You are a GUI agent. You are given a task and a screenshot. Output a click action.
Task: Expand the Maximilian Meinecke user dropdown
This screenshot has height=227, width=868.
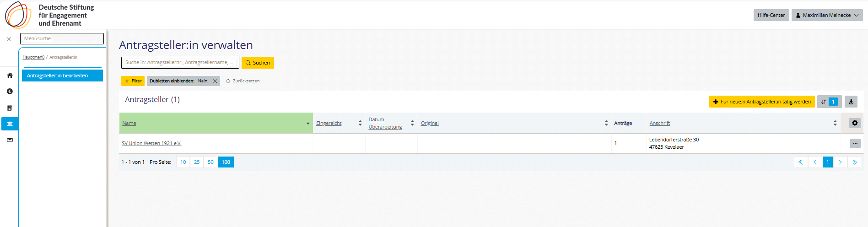tap(827, 15)
